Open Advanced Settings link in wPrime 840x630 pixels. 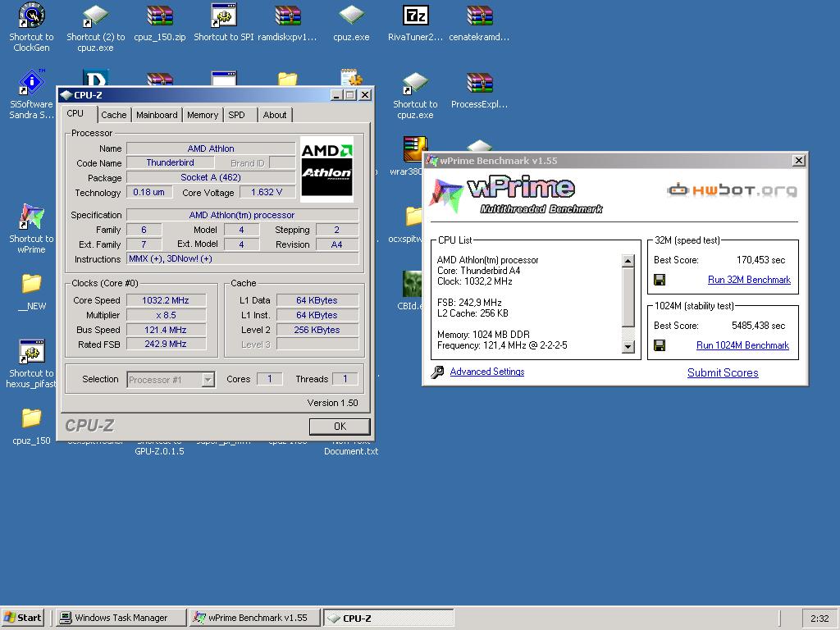(x=487, y=372)
